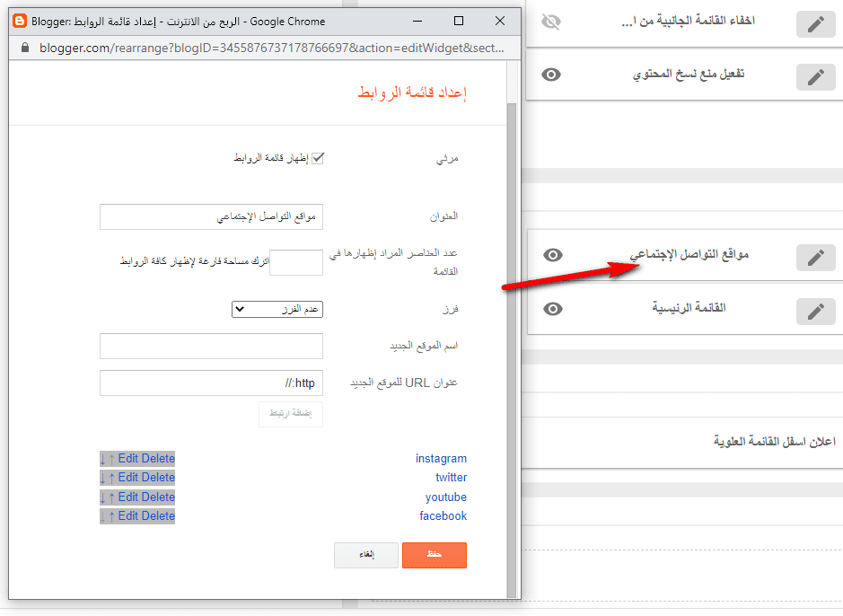Image resolution: width=843 pixels, height=616 pixels.
Task: Move the facebook link up with arrow
Action: [x=111, y=516]
